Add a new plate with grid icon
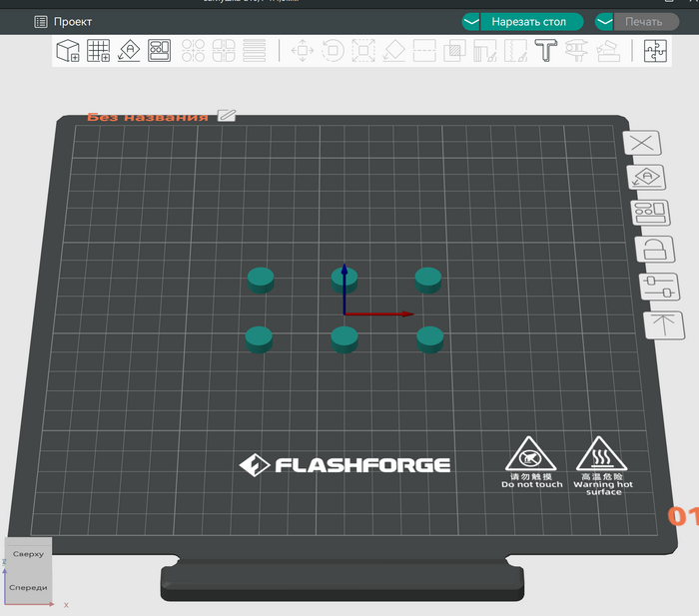This screenshot has height=616, width=699. (x=98, y=51)
